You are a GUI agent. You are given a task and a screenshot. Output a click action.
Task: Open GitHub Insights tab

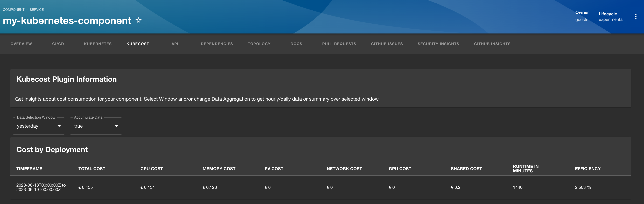pos(492,44)
